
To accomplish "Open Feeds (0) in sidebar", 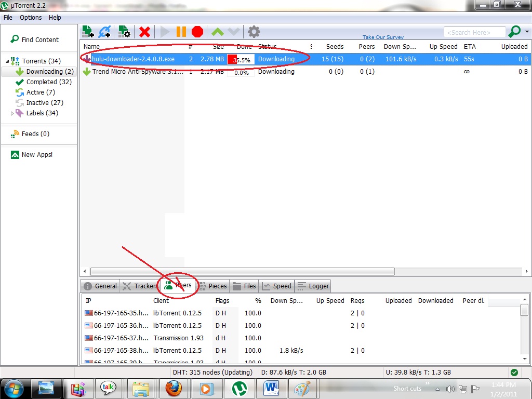I will coord(30,134).
